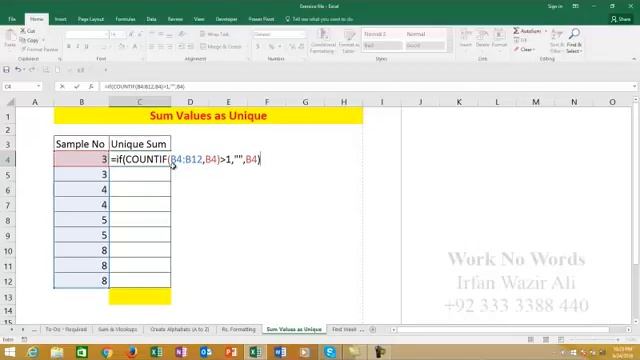Apply Bold formatting icon
This screenshot has width=640, height=360.
tap(69, 47)
